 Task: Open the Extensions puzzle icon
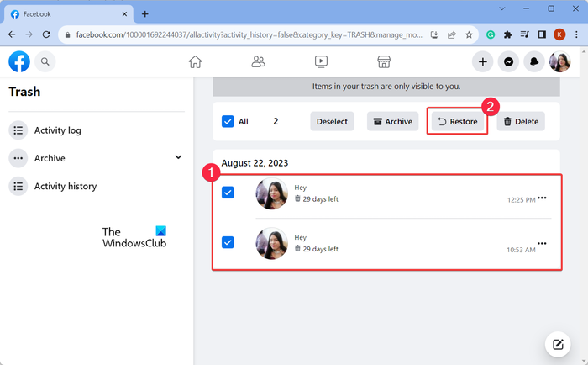tap(507, 34)
